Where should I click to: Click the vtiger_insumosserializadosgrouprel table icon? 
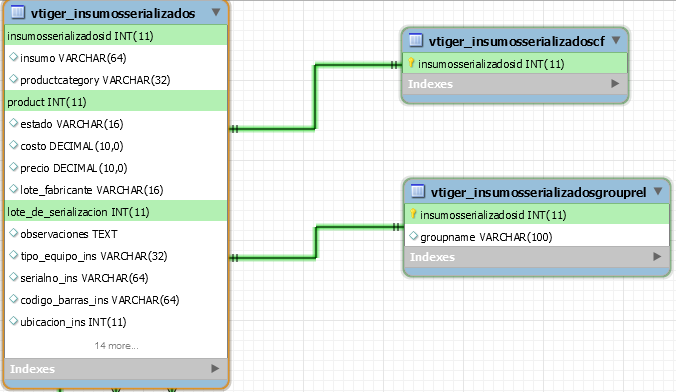418,191
